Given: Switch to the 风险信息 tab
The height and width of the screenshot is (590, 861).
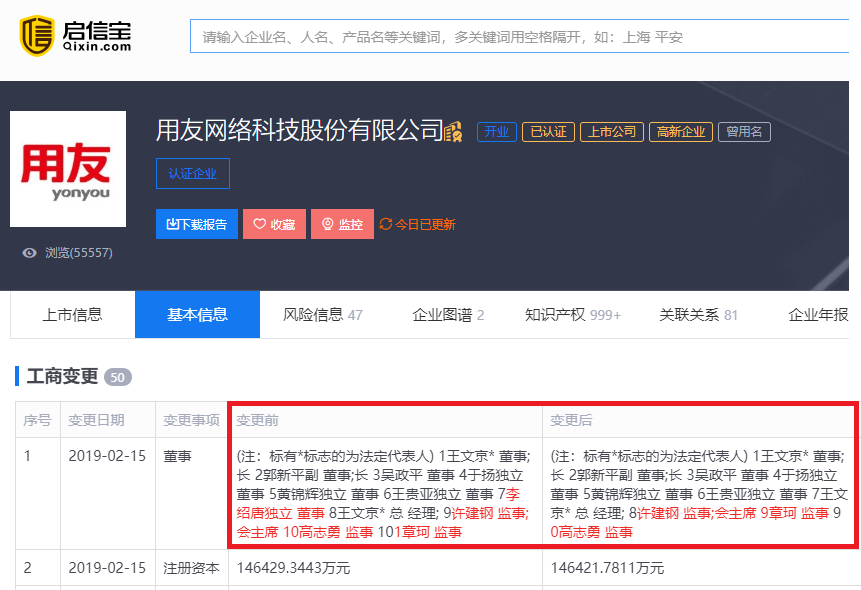Looking at the screenshot, I should 312,313.
